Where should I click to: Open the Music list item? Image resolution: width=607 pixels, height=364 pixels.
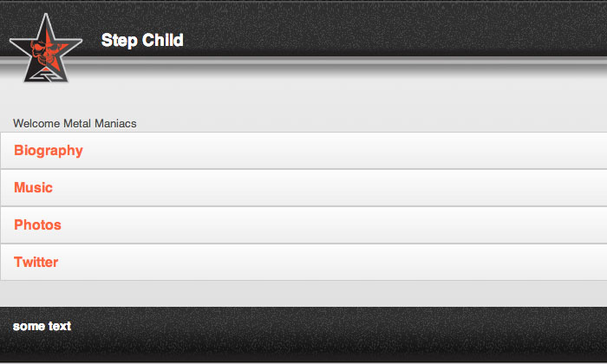click(x=33, y=188)
